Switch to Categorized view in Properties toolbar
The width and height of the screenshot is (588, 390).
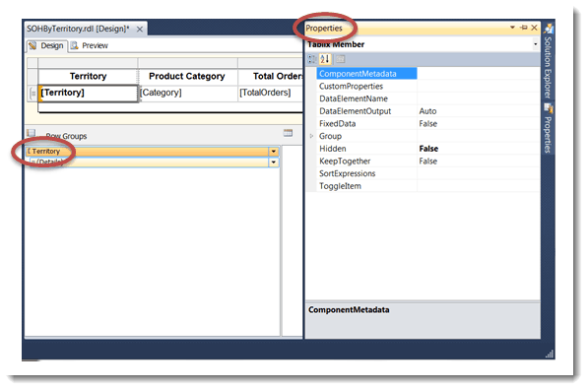(x=311, y=59)
